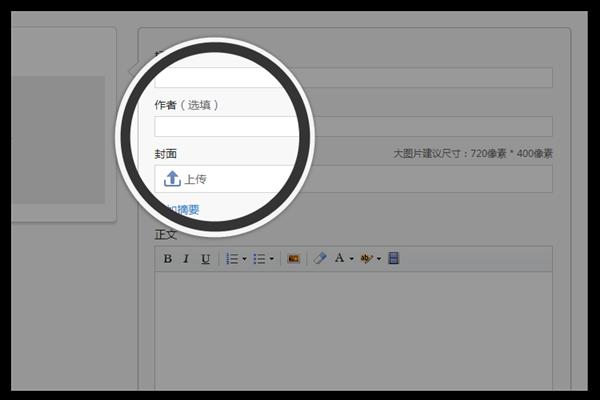Click the text highlight color icon

367,259
